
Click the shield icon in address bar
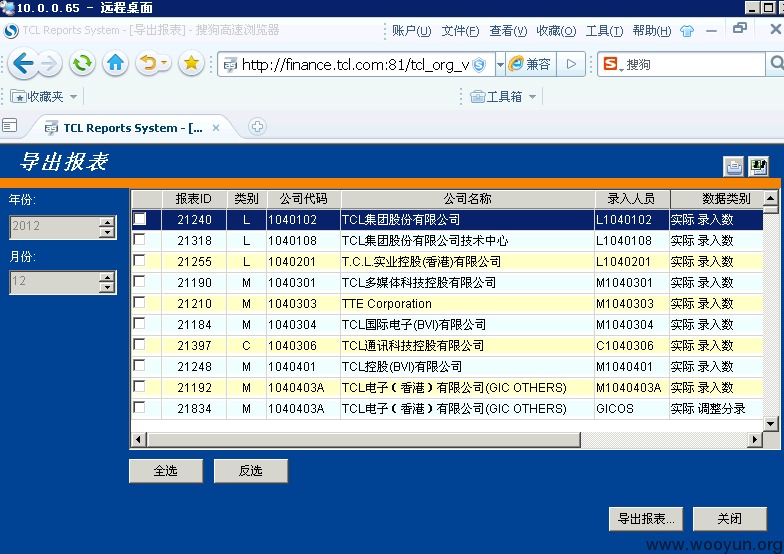point(478,64)
